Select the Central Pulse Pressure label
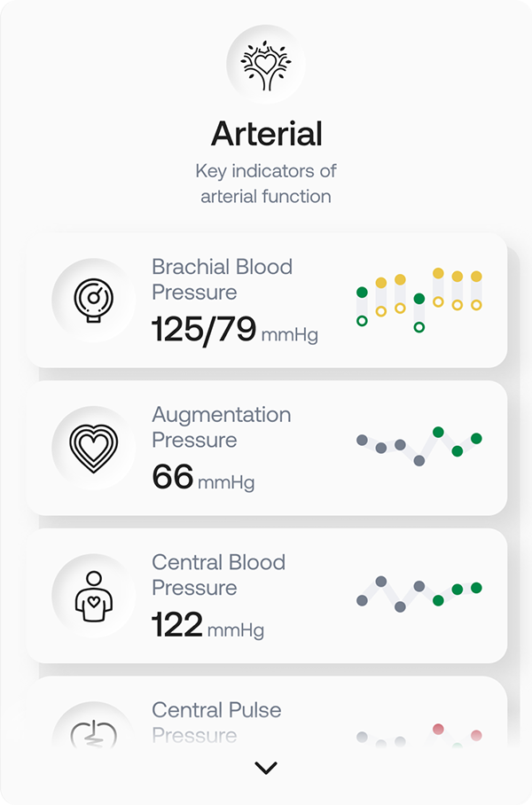The height and width of the screenshot is (805, 532). (216, 722)
